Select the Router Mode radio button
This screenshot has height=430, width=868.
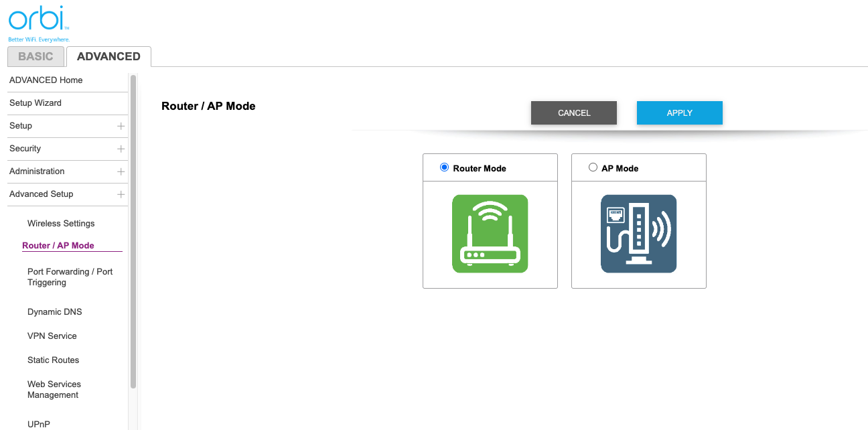click(x=444, y=167)
